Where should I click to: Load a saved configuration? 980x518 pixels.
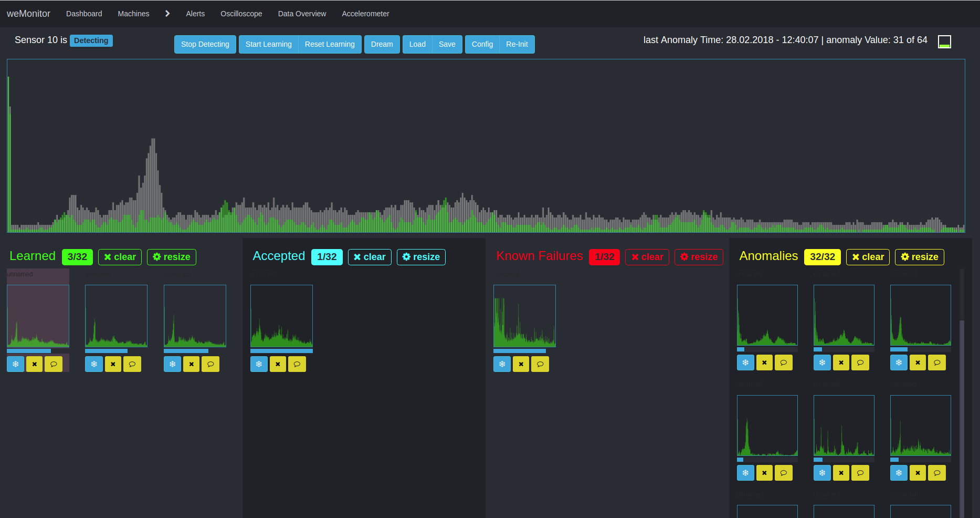(x=417, y=44)
